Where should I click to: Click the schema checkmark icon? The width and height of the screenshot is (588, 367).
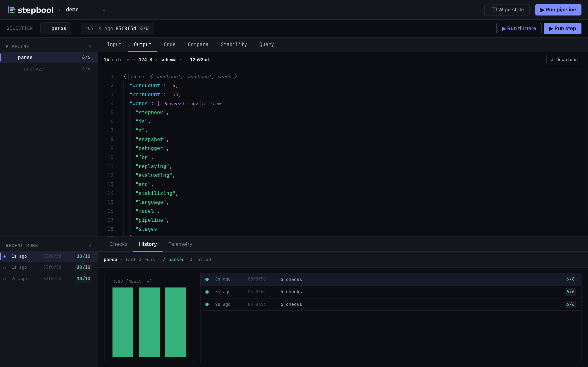[x=180, y=60]
